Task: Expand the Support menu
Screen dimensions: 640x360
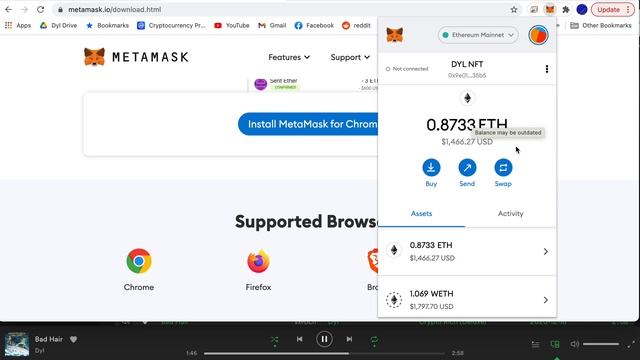Action: (350, 57)
